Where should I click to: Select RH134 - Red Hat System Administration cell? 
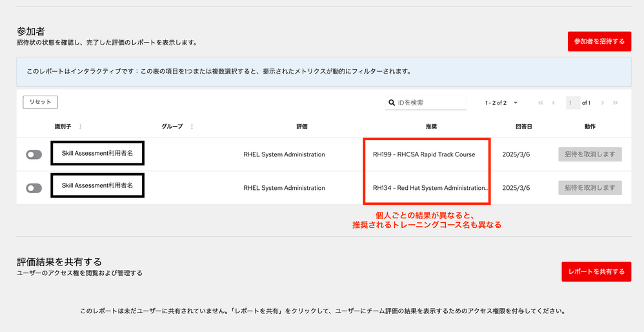(430, 188)
